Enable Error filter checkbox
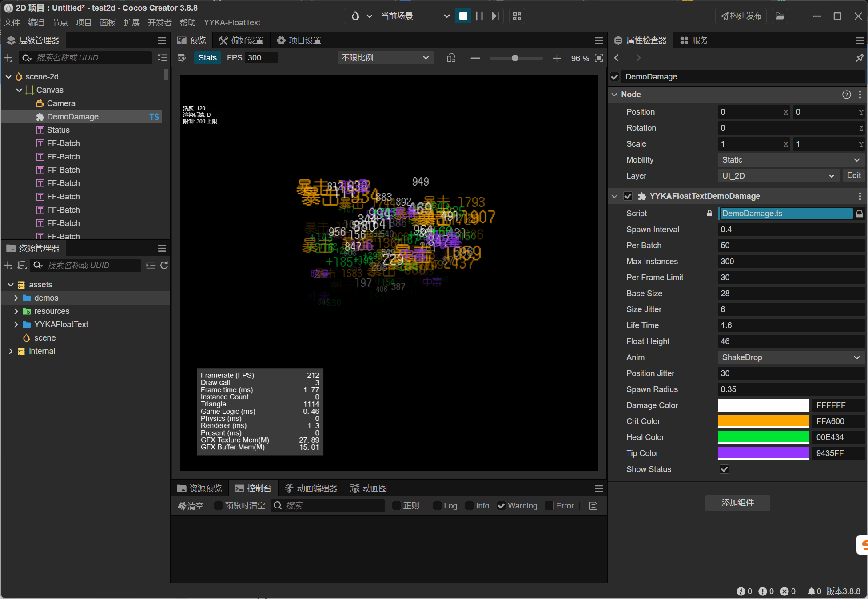This screenshot has height=599, width=868. (x=549, y=506)
